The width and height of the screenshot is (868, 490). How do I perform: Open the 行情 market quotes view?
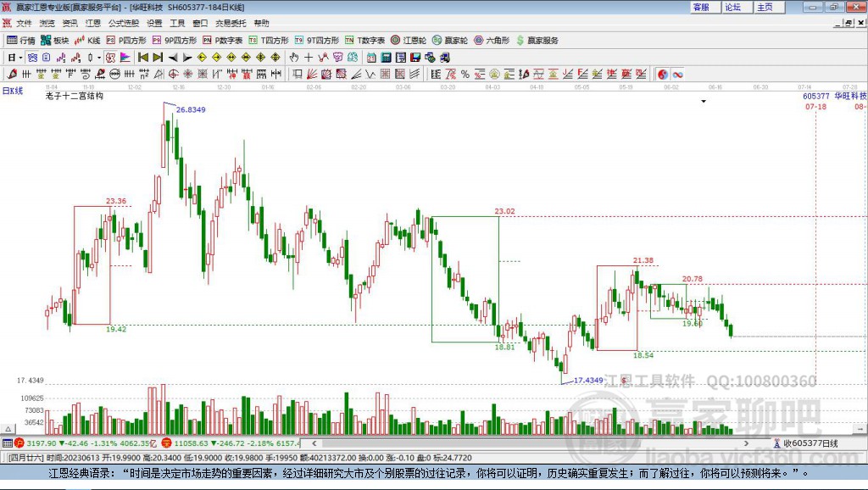pos(20,41)
